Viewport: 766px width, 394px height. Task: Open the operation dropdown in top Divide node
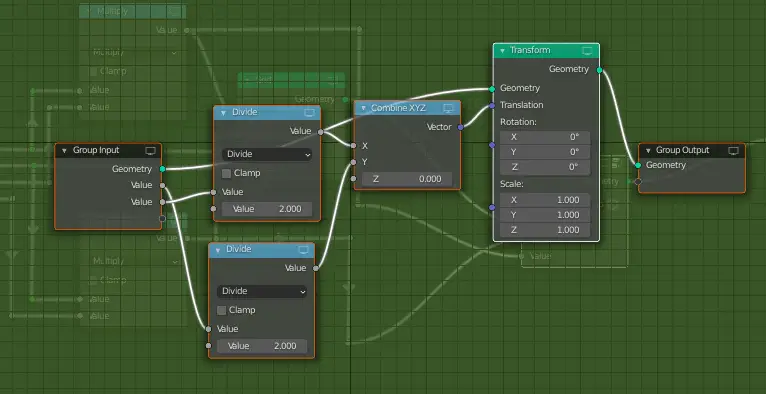[x=267, y=154]
